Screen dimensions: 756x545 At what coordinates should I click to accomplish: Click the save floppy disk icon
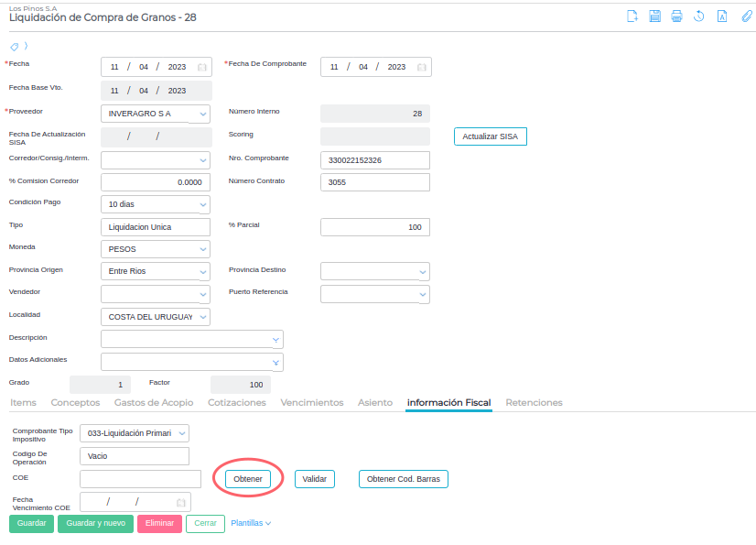point(655,16)
